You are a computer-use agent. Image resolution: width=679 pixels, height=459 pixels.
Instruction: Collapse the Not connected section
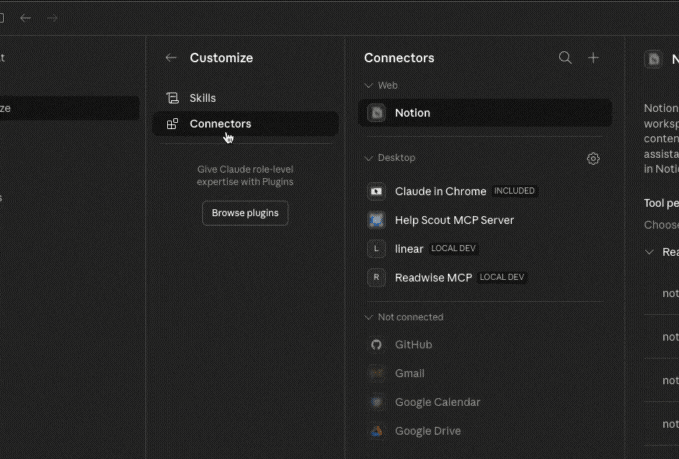(369, 317)
